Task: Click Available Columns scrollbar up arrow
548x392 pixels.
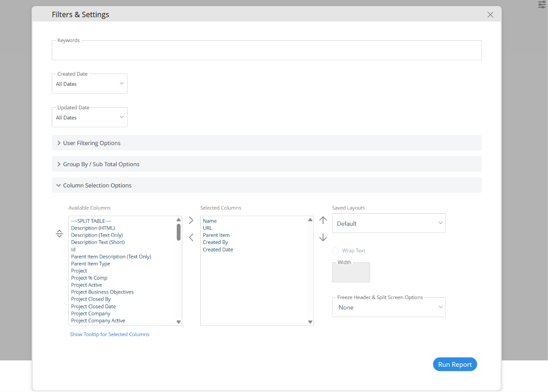Action: [178, 220]
